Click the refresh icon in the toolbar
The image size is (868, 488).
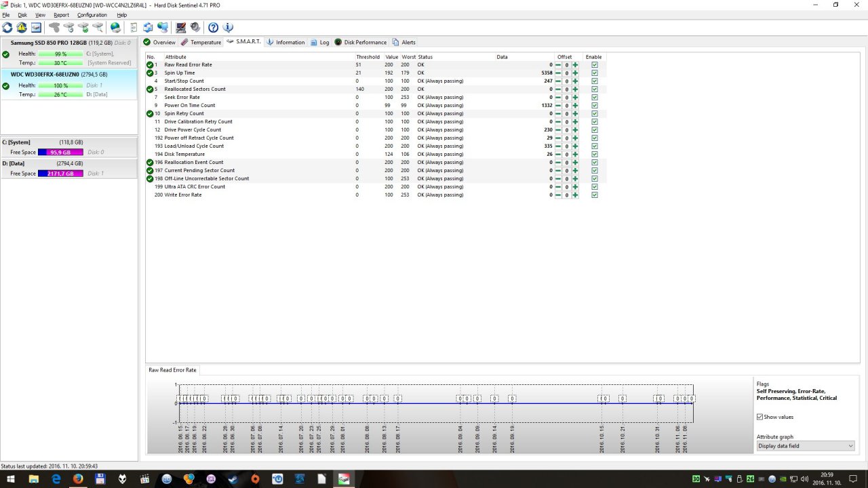pyautogui.click(x=7, y=27)
